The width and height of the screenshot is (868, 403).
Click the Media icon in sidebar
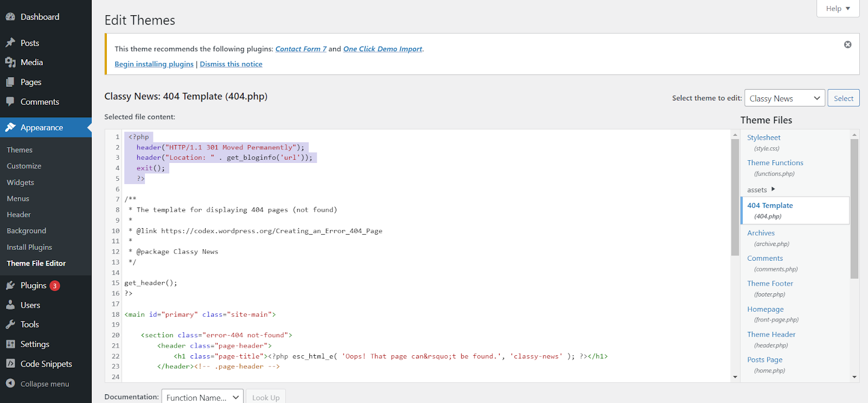click(x=10, y=62)
